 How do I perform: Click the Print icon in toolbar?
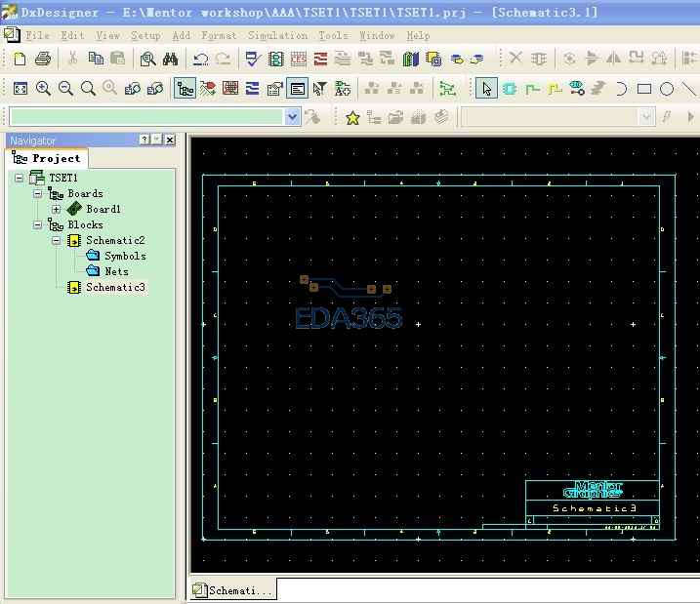42,60
